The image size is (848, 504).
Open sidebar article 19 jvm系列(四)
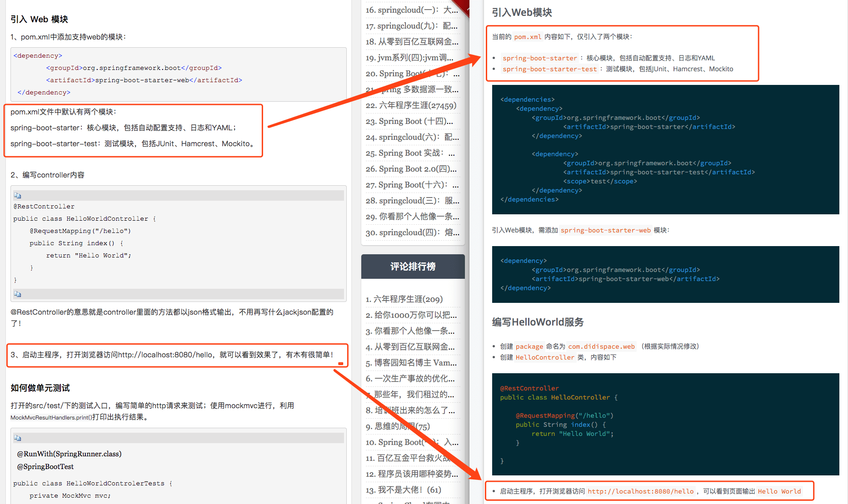click(409, 58)
